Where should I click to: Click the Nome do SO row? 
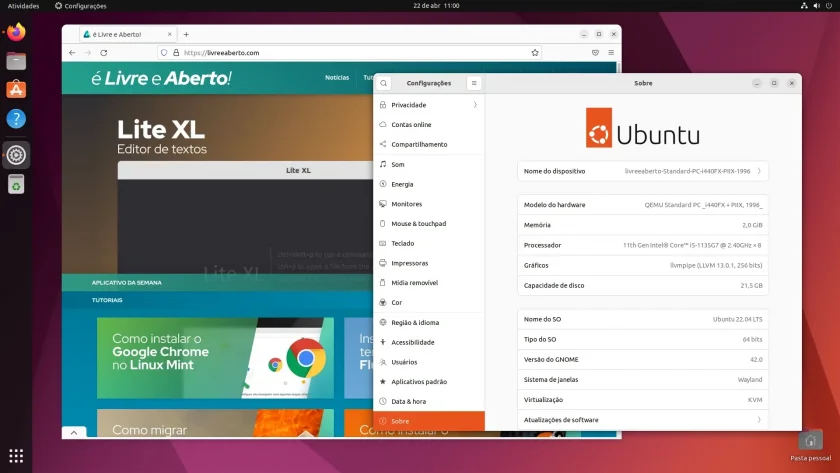[x=642, y=319]
